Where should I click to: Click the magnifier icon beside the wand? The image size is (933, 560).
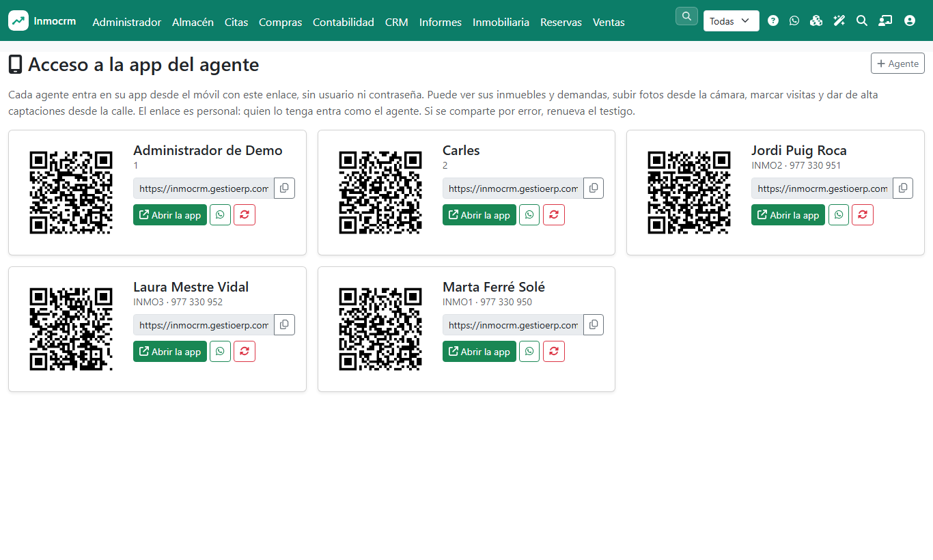point(862,21)
